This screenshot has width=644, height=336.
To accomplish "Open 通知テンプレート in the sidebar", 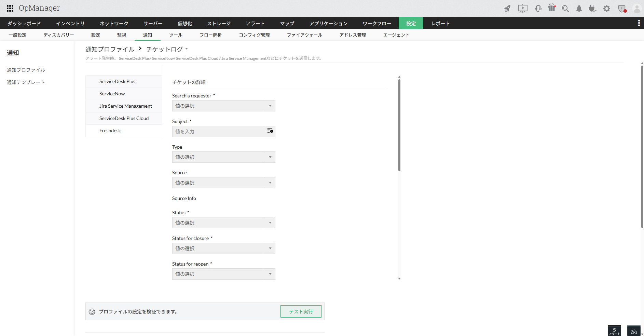I will [x=26, y=82].
